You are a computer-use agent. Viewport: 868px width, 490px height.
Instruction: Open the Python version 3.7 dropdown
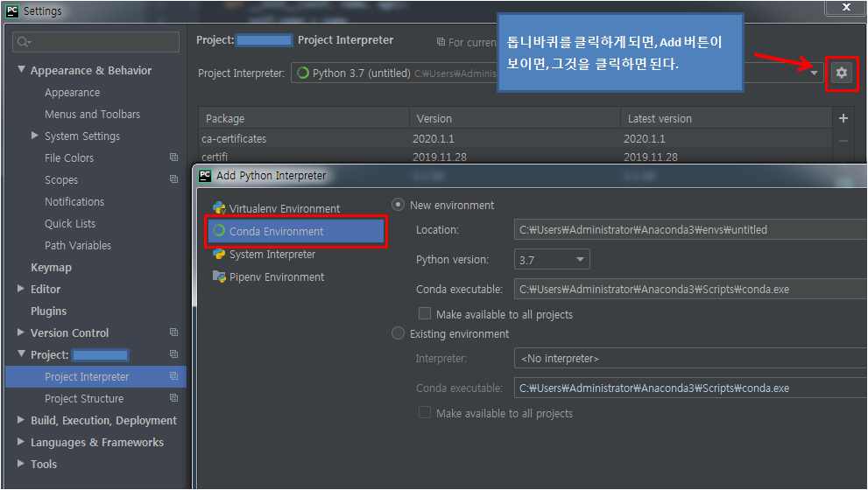(x=552, y=259)
